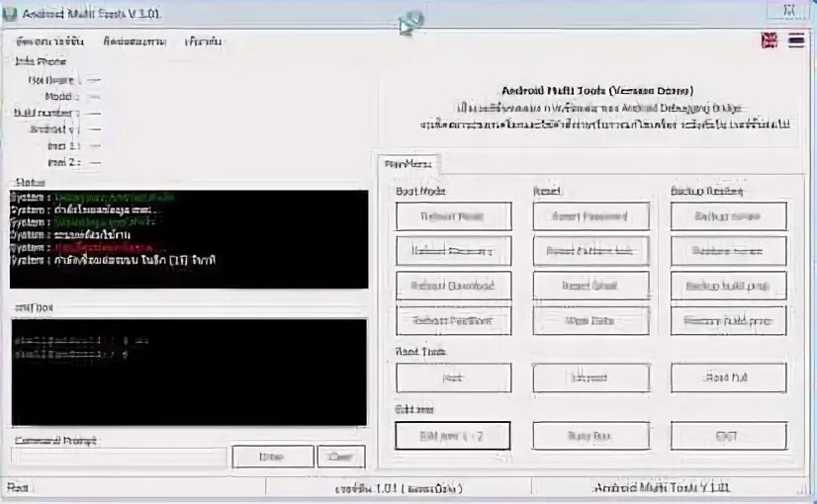Click the striped flag icon beside UK flag
Viewport: 817px width, 504px height.
tap(796, 41)
